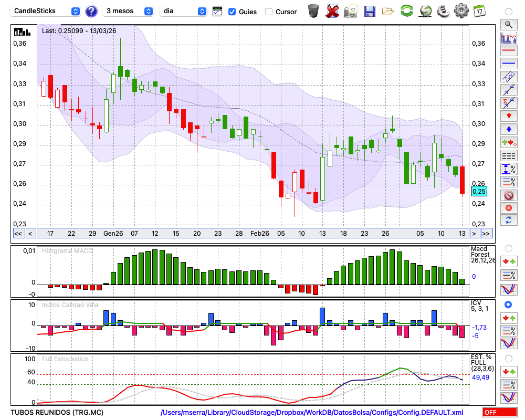Click the MACD panel indicator curves button
The image size is (525, 420).
point(509,289)
